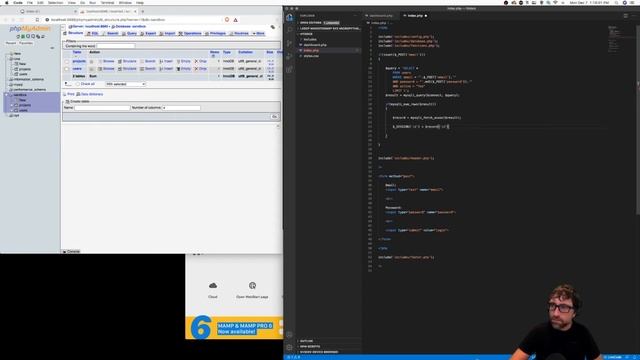Click Browse icon for projects table row
Viewport: 640px width, 360px height.
(x=100, y=61)
